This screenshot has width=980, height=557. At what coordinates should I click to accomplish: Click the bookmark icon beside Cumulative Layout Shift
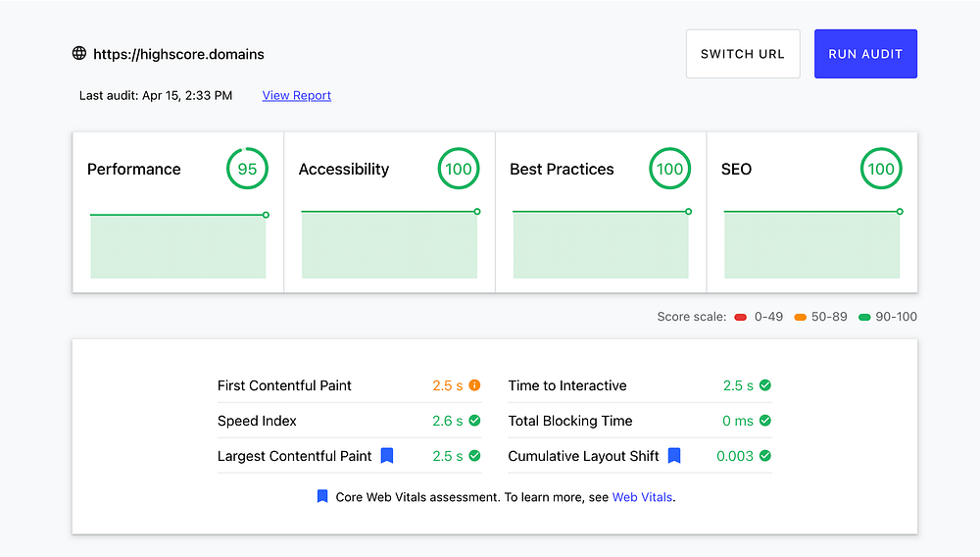pyautogui.click(x=674, y=455)
